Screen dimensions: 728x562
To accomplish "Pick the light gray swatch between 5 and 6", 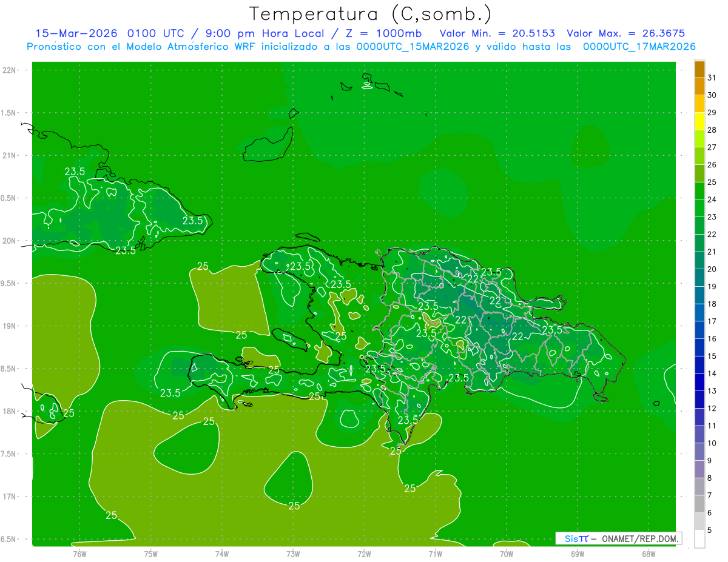I will (699, 521).
